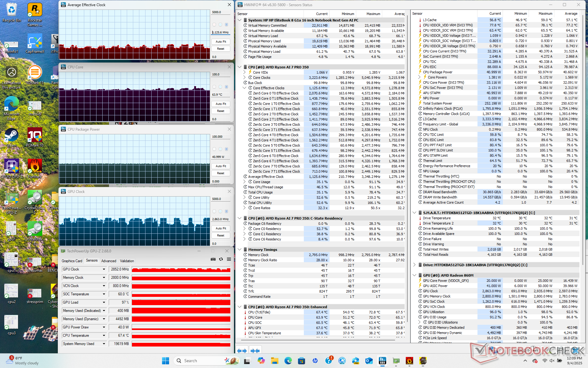The image size is (588, 368).
Task: Switch to the Graphics Card tab
Action: coord(72,261)
